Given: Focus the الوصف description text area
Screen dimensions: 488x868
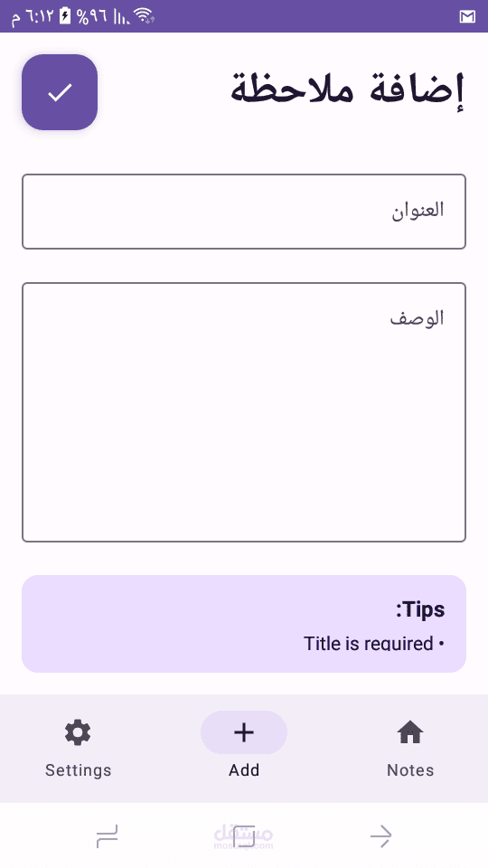Looking at the screenshot, I should coord(244,412).
